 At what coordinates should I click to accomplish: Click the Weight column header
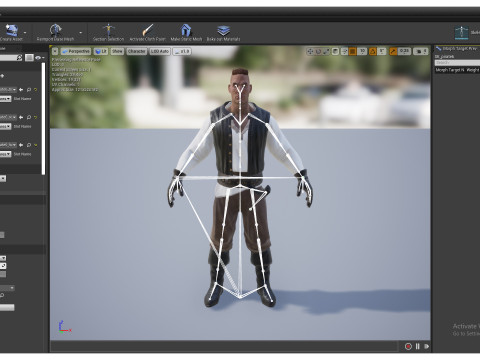(x=473, y=70)
